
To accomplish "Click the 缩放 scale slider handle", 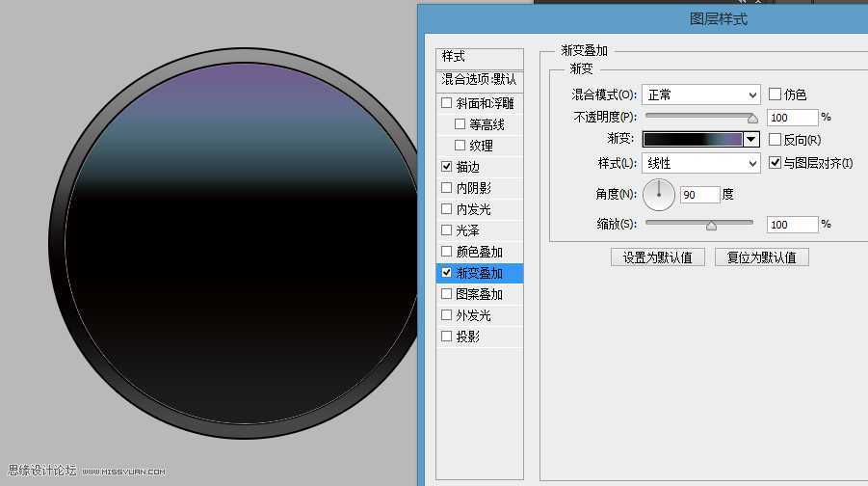I will click(x=711, y=225).
